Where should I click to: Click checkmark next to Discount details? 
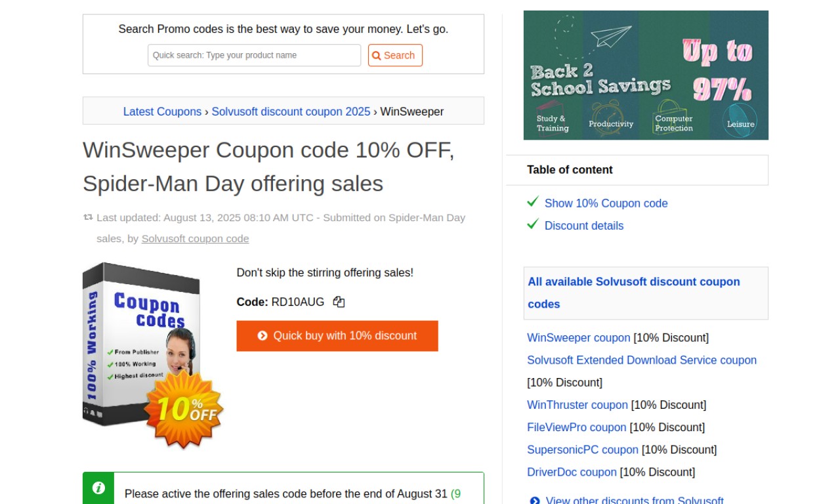tap(533, 224)
